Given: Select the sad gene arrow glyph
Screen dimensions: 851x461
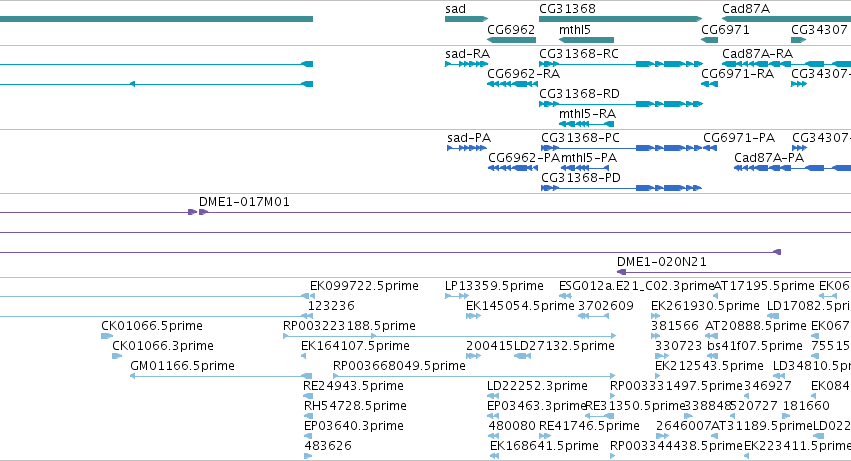Looking at the screenshot, I should [466, 19].
